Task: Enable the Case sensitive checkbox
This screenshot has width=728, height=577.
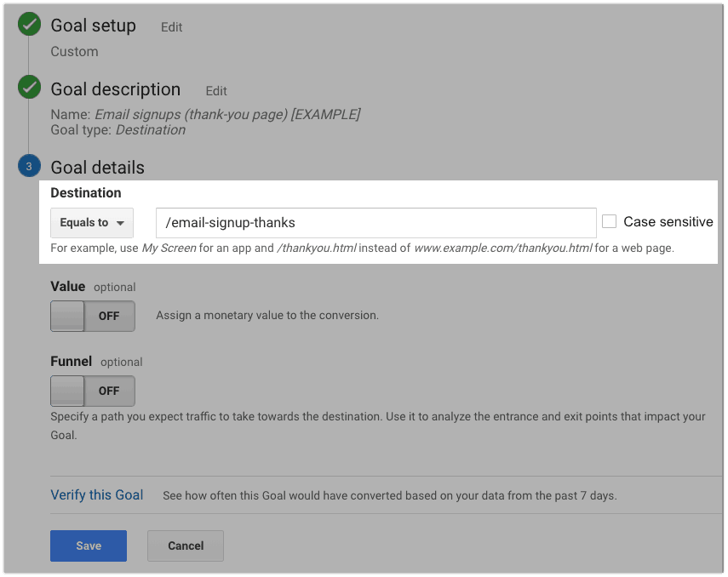Action: click(609, 221)
